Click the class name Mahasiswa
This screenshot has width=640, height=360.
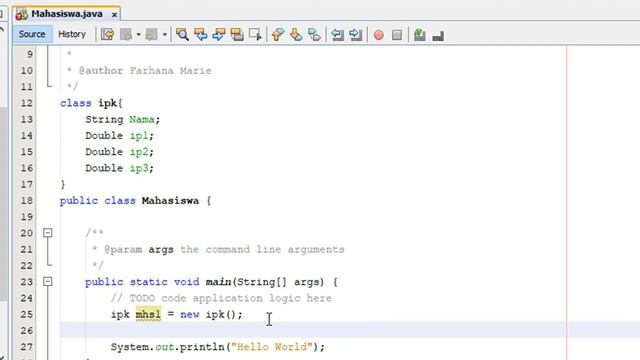click(170, 201)
